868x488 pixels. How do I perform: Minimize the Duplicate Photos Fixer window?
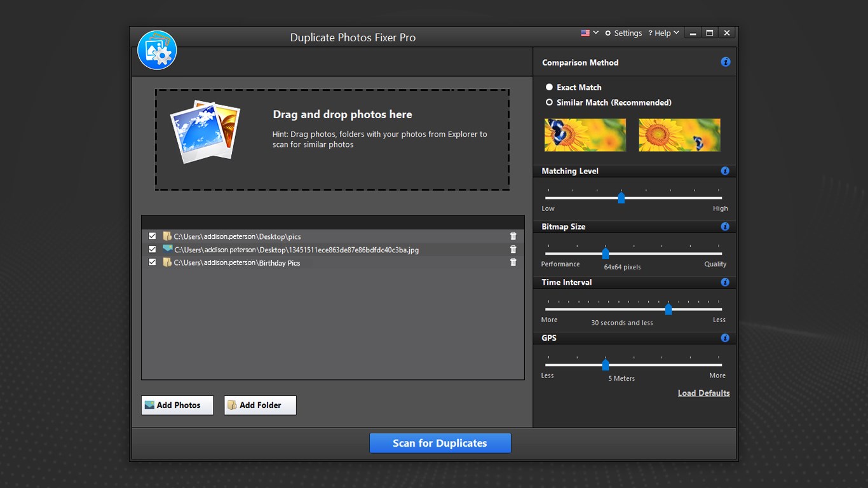pos(693,33)
